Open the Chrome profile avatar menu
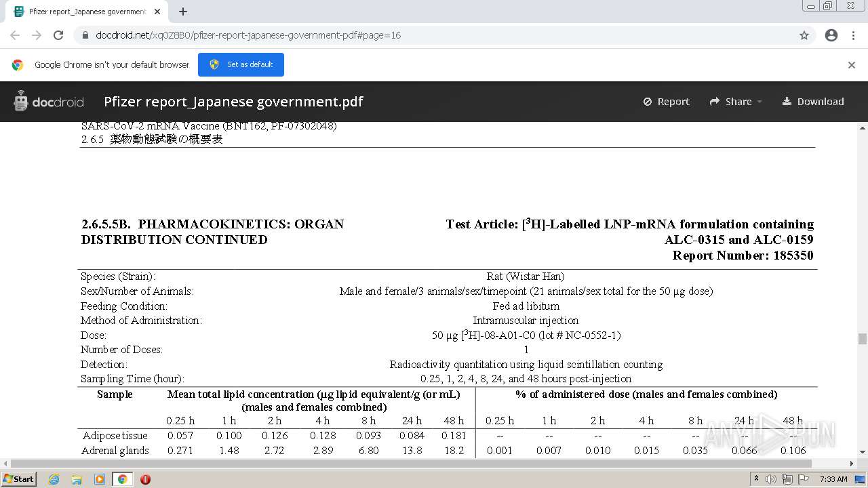The image size is (868, 488). (x=831, y=35)
